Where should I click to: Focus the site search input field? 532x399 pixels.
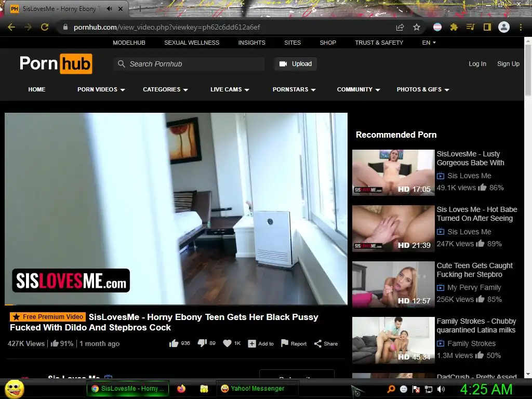[x=189, y=64]
